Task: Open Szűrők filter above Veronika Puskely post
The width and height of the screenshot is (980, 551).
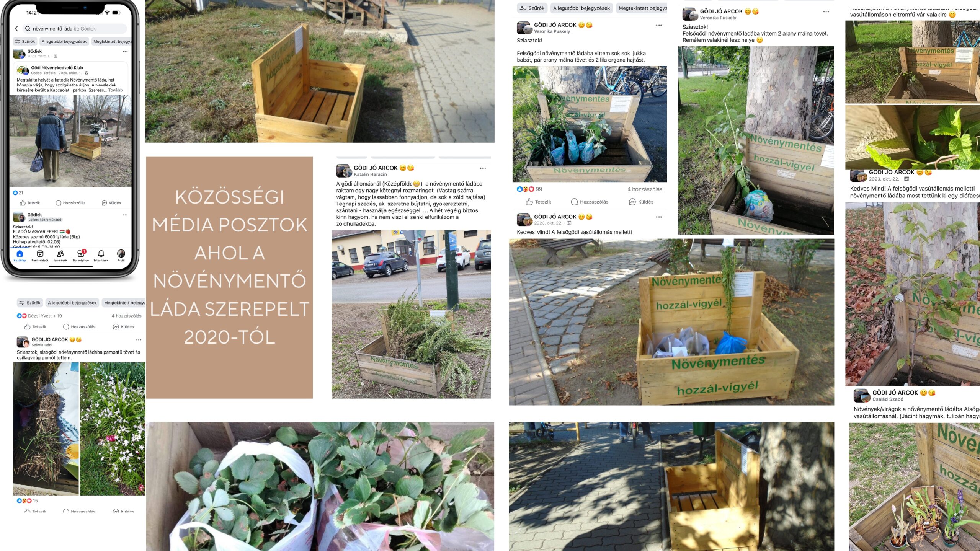Action: (532, 8)
